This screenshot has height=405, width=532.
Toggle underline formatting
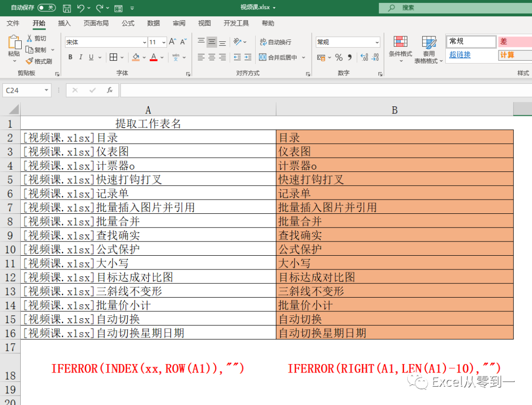pos(91,57)
